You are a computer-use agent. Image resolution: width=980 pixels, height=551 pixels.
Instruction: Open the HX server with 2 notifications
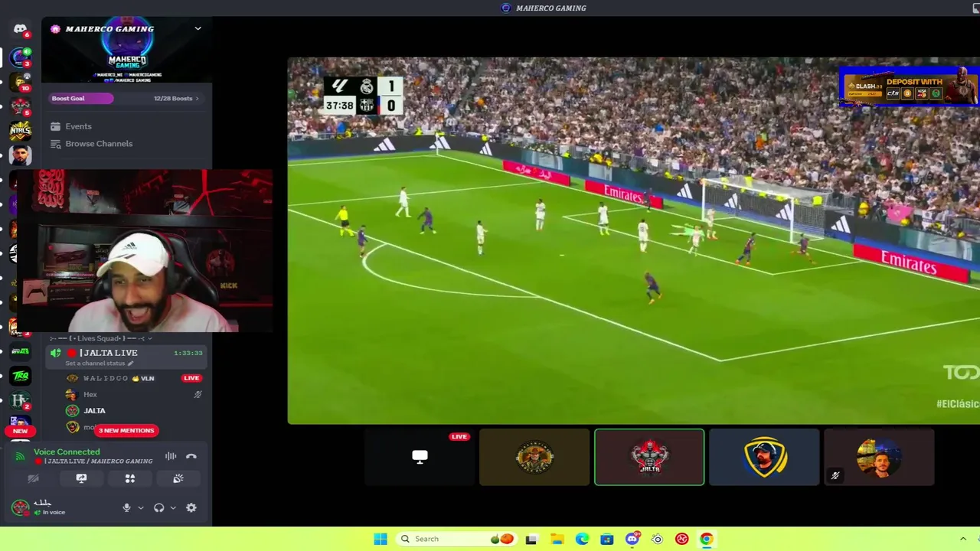[x=20, y=400]
